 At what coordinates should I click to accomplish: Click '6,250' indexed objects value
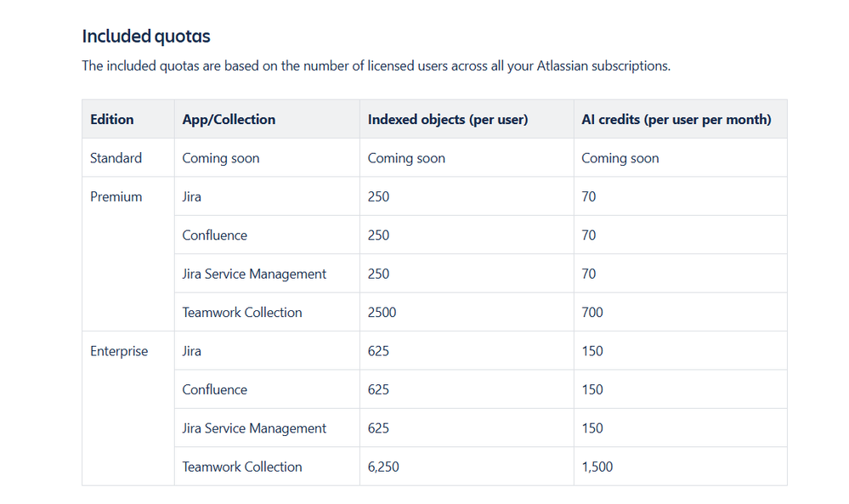click(383, 467)
